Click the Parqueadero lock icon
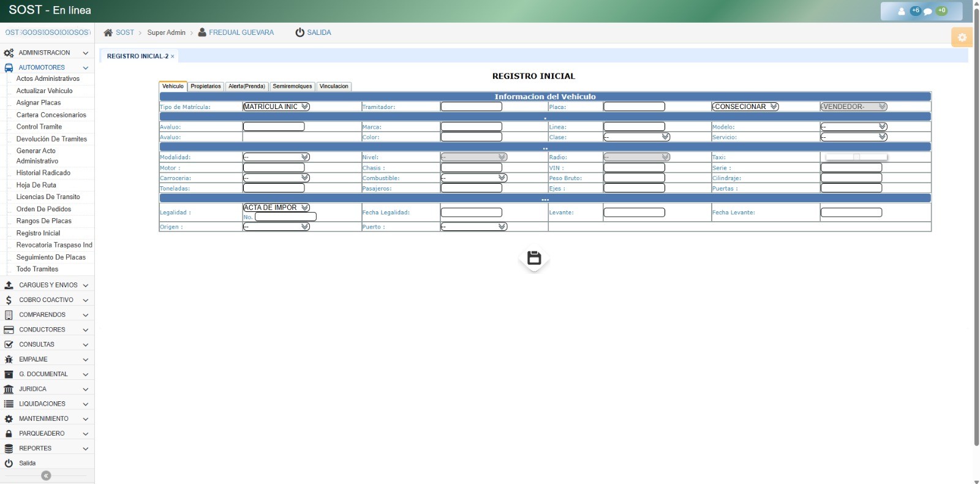 (x=9, y=434)
